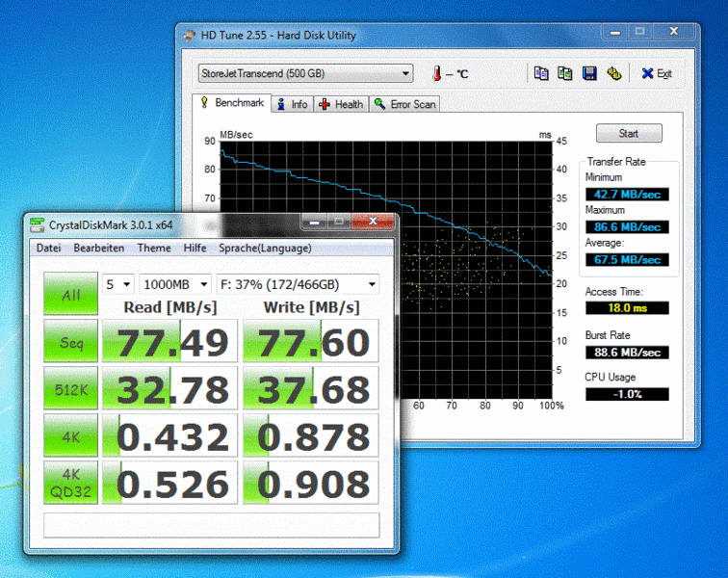
Task: Run the Seq test in CrystalDiskMark
Action: click(x=70, y=341)
